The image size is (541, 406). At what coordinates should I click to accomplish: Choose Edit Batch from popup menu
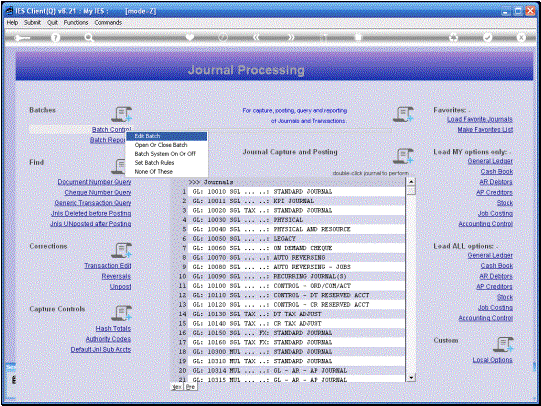167,136
